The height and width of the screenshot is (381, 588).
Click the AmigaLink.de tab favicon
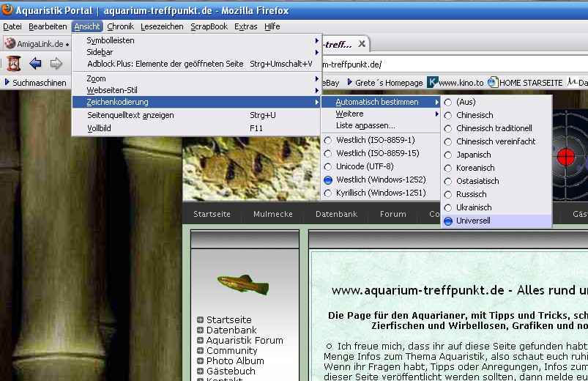click(x=10, y=44)
